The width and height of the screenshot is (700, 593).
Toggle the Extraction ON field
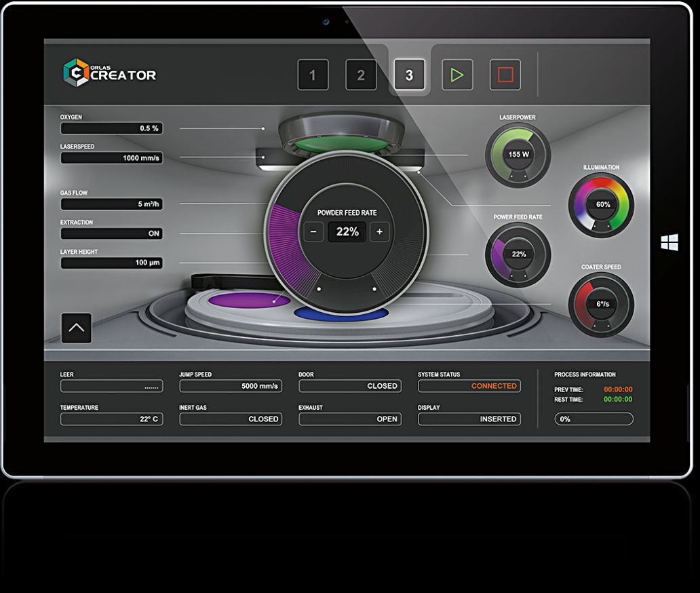(112, 233)
